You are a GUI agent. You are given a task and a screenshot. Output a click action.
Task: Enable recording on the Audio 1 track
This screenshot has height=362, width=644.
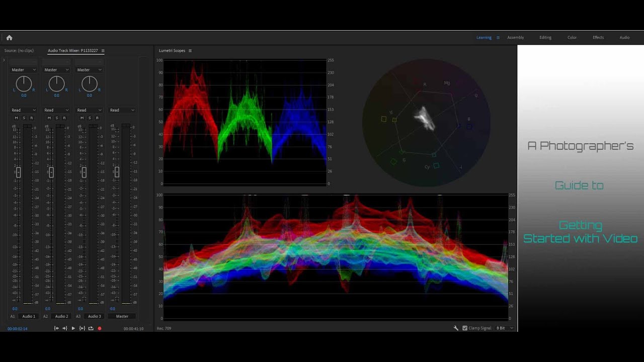click(31, 118)
